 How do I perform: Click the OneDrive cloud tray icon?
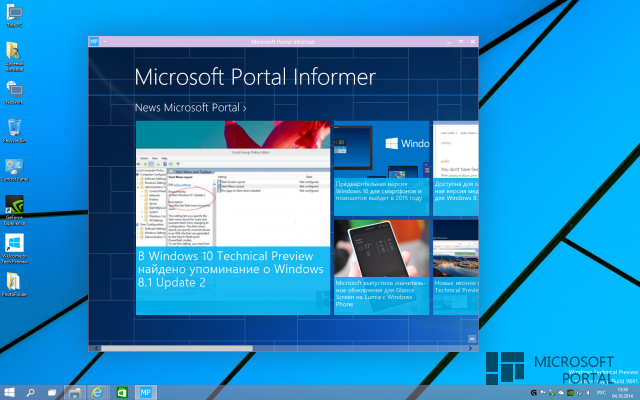[x=561, y=393]
